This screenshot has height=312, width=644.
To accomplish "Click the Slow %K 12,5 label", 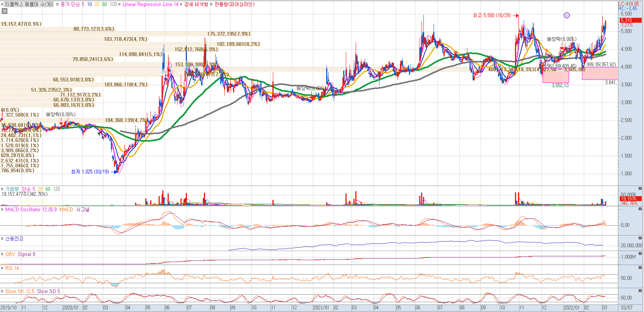I will pos(20,291).
